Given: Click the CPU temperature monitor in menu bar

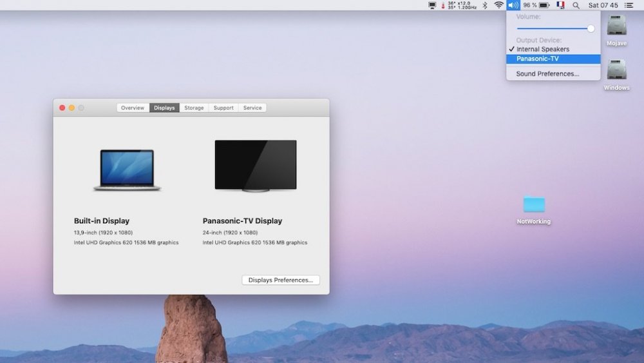Looking at the screenshot, I should 459,5.
